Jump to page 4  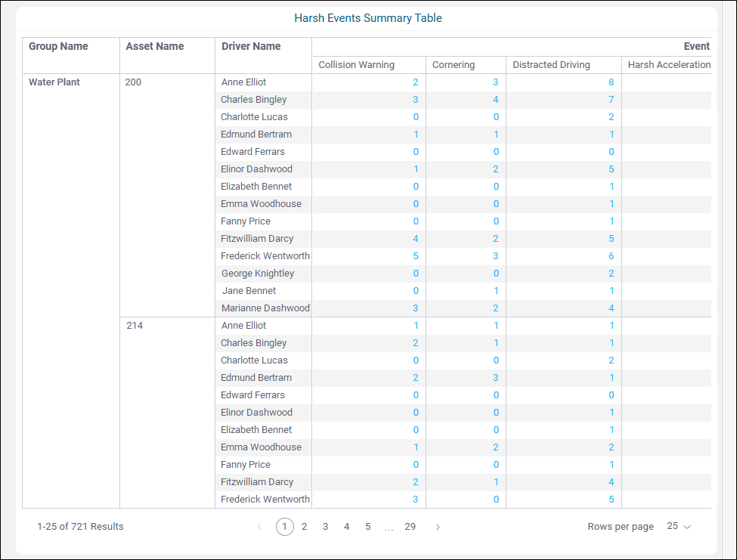[x=346, y=527]
